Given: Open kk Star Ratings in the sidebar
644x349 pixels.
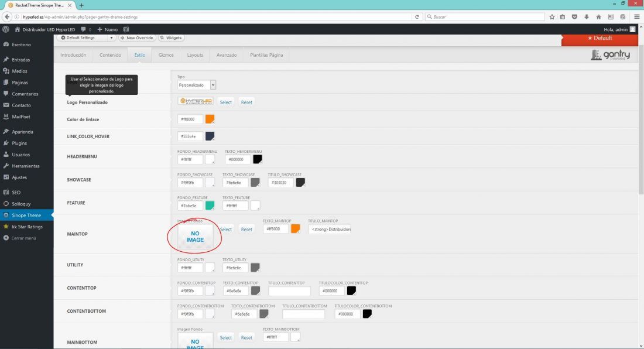Looking at the screenshot, I should point(27,227).
